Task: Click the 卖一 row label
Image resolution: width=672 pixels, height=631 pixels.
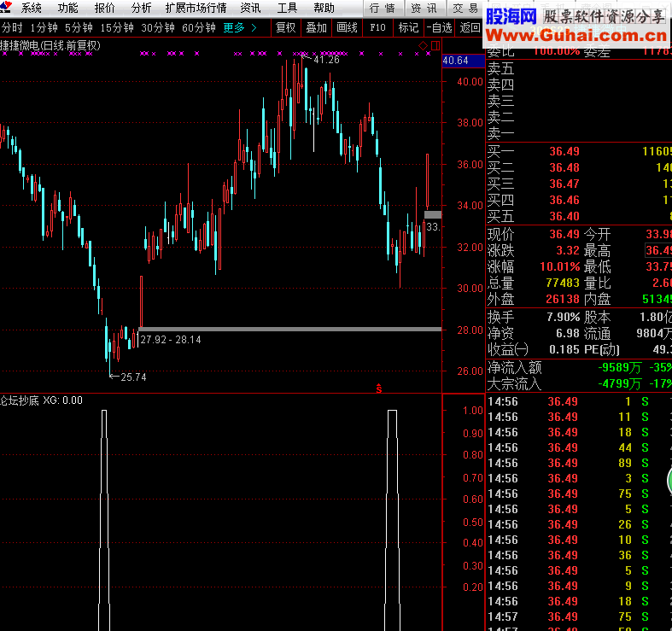Action: tap(500, 134)
